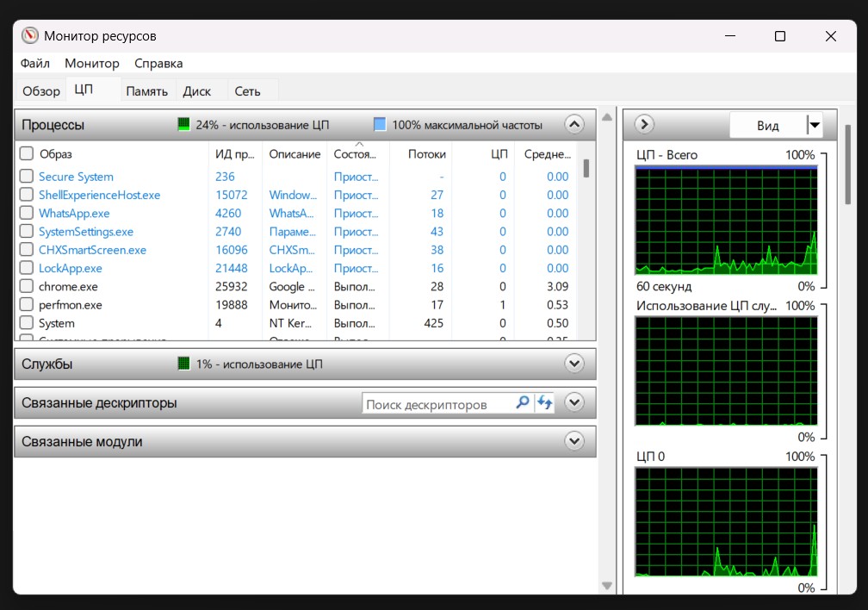
Task: Click the ЦП - Всего usage graph
Action: pyautogui.click(x=726, y=220)
